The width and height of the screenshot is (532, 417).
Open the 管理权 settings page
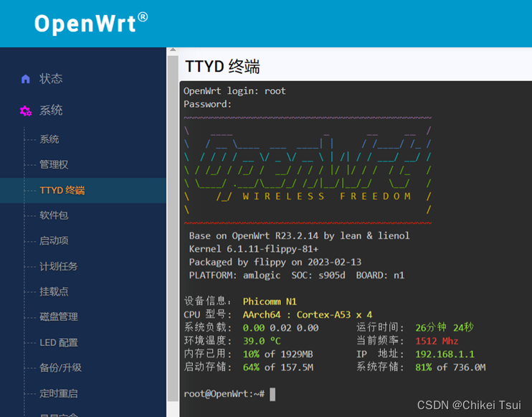click(54, 164)
